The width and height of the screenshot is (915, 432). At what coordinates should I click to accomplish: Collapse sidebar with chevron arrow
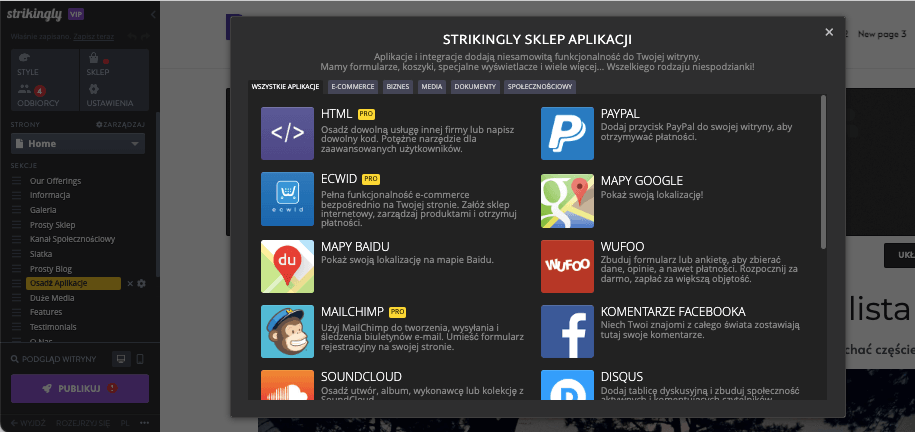click(x=153, y=15)
